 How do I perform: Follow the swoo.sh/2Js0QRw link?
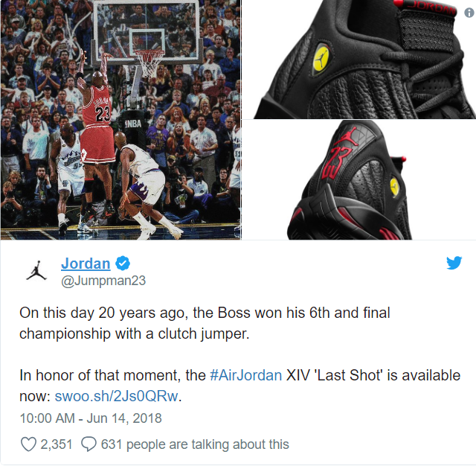pyautogui.click(x=116, y=396)
